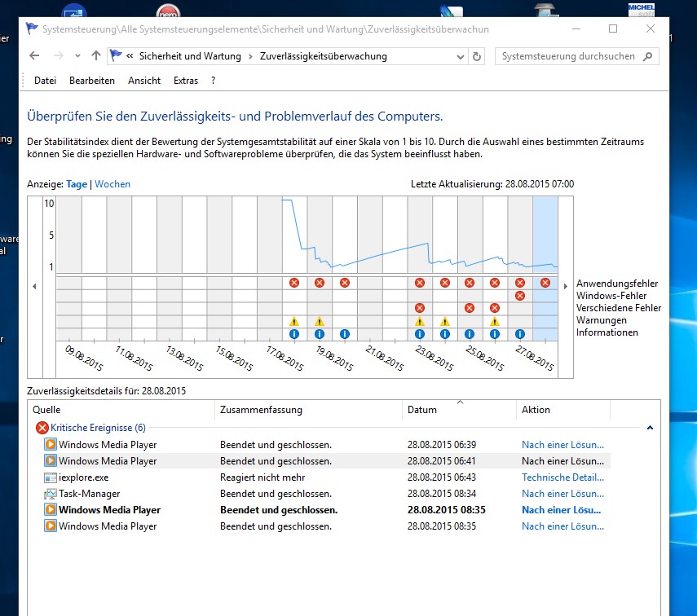Image resolution: width=697 pixels, height=616 pixels.
Task: Go up one level with up arrow
Action: pos(96,56)
